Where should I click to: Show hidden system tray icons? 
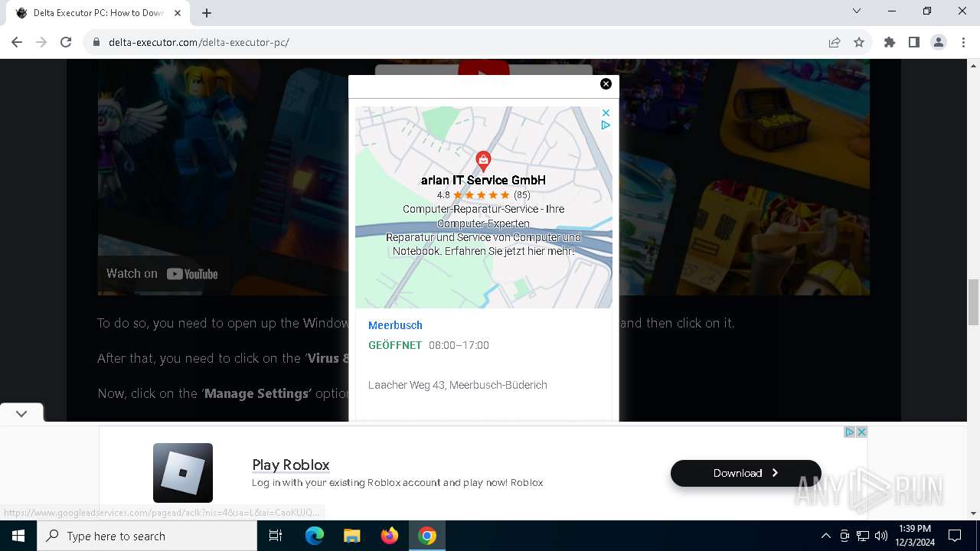pyautogui.click(x=825, y=536)
